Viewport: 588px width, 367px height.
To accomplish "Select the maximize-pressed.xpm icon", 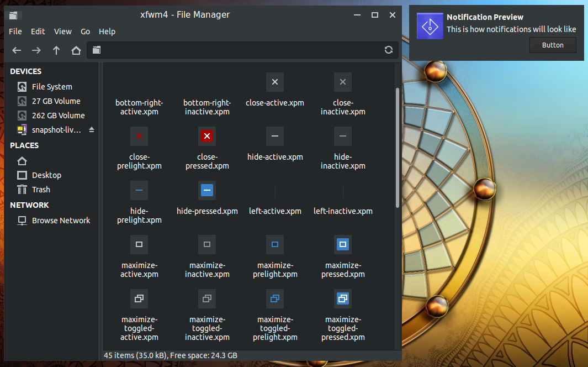I will click(x=343, y=244).
